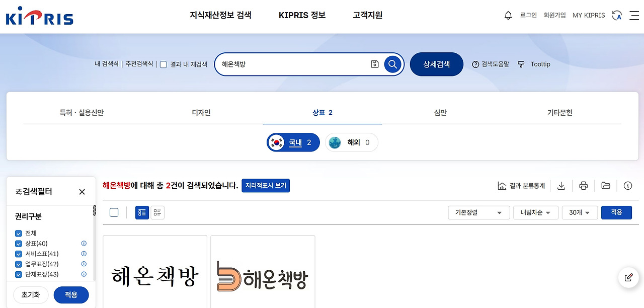Select the globe 해외 filter

(x=352, y=142)
